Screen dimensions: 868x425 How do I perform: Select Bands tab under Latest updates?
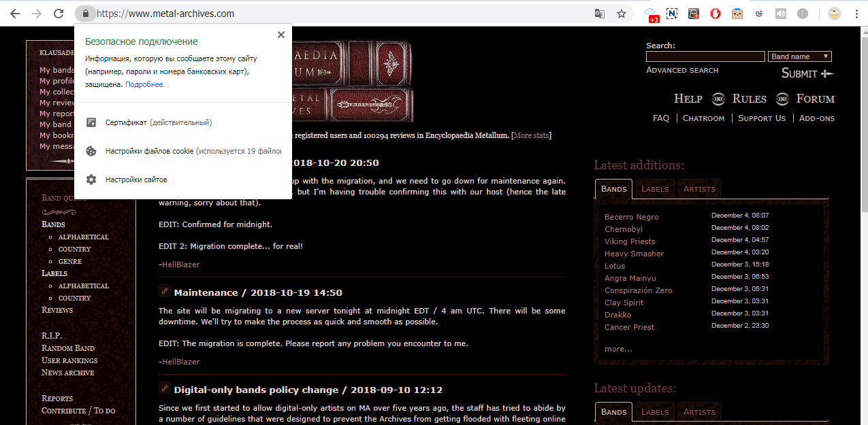tap(613, 412)
